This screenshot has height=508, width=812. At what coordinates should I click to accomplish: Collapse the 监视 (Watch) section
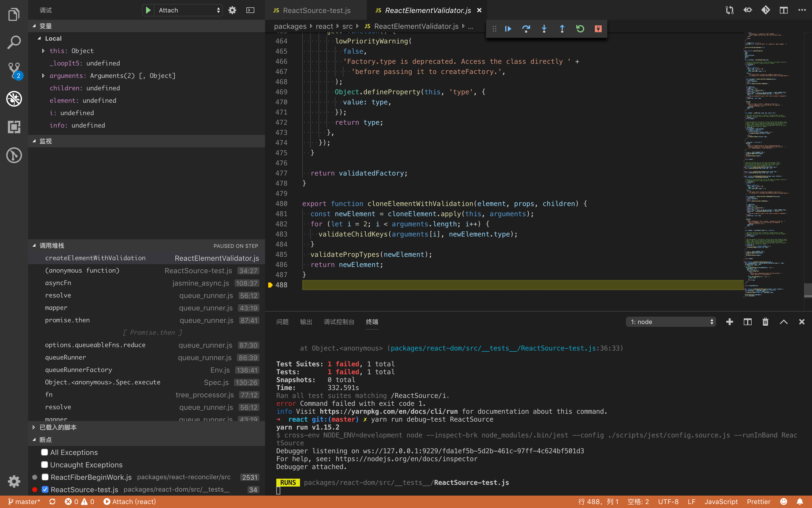[146, 141]
